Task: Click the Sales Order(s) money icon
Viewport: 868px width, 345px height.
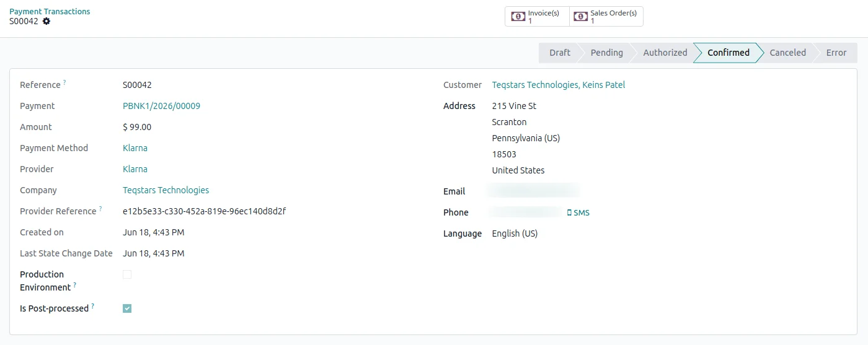Action: point(580,17)
